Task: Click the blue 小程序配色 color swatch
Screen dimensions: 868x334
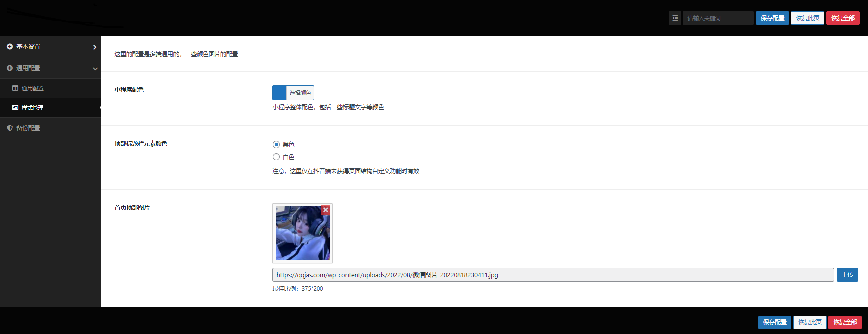Action: pos(279,93)
